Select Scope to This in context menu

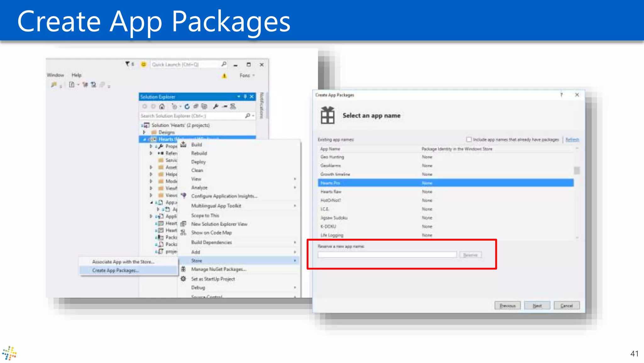[x=205, y=215]
